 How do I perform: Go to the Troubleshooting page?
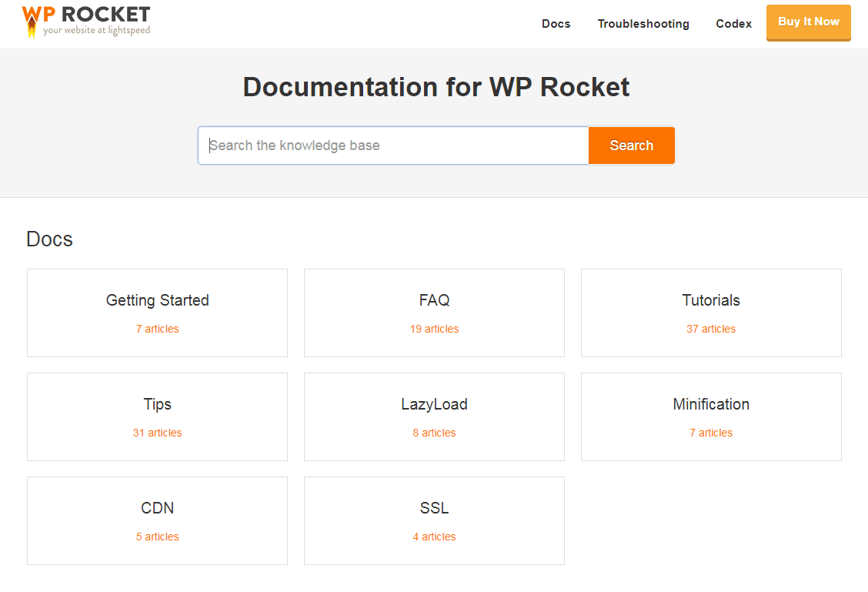coord(643,24)
